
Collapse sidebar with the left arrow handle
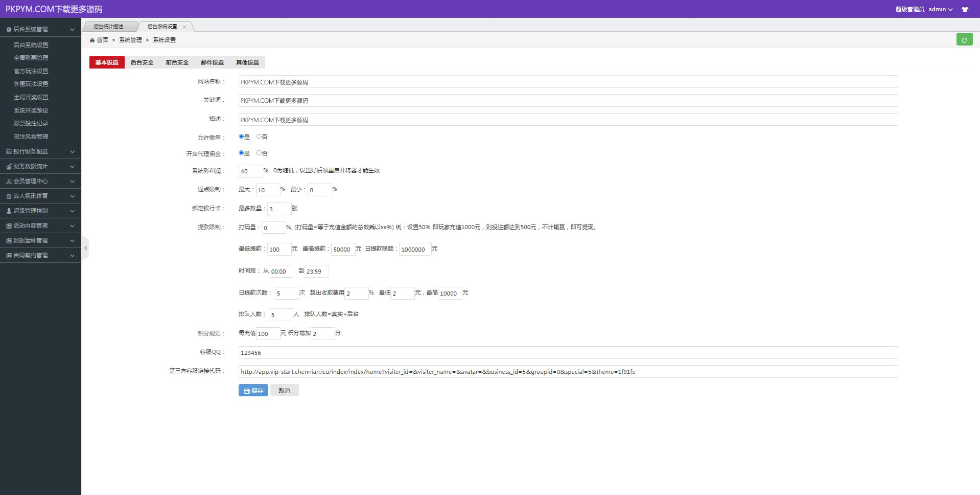[85, 248]
